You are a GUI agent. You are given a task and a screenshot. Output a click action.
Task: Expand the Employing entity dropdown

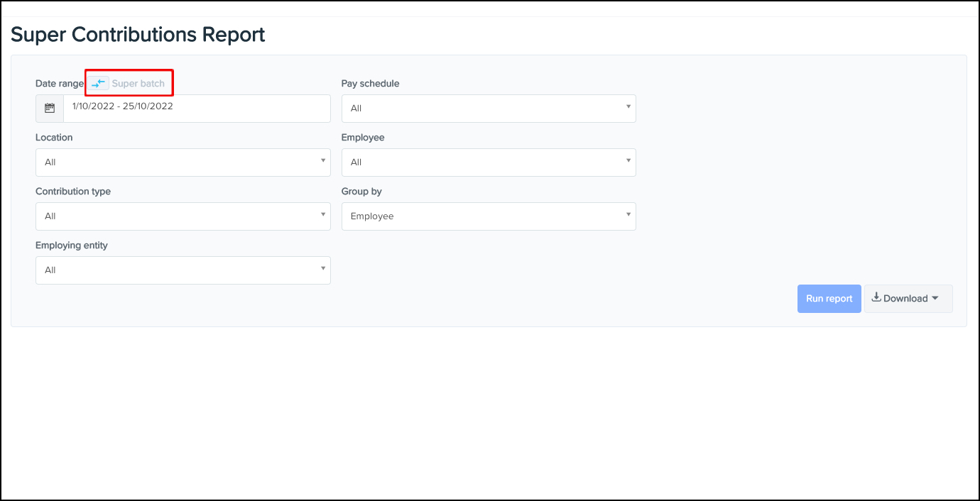[183, 270]
